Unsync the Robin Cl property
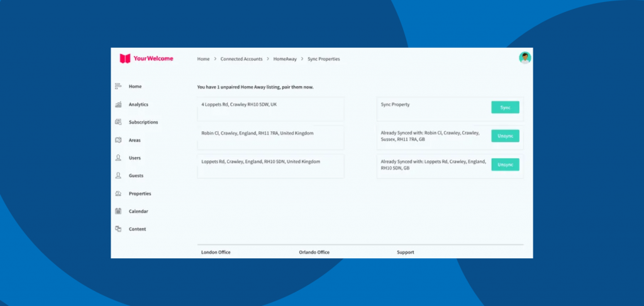 click(505, 136)
